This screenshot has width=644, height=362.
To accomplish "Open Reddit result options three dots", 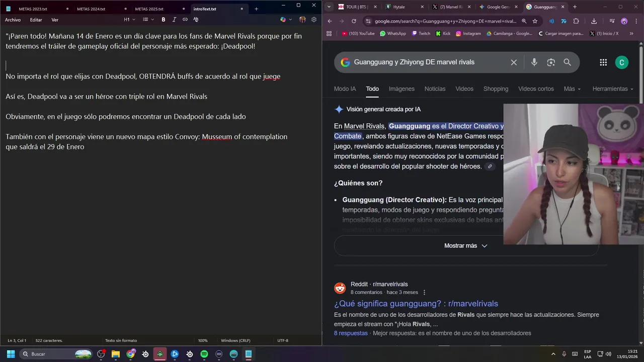I will (x=424, y=292).
